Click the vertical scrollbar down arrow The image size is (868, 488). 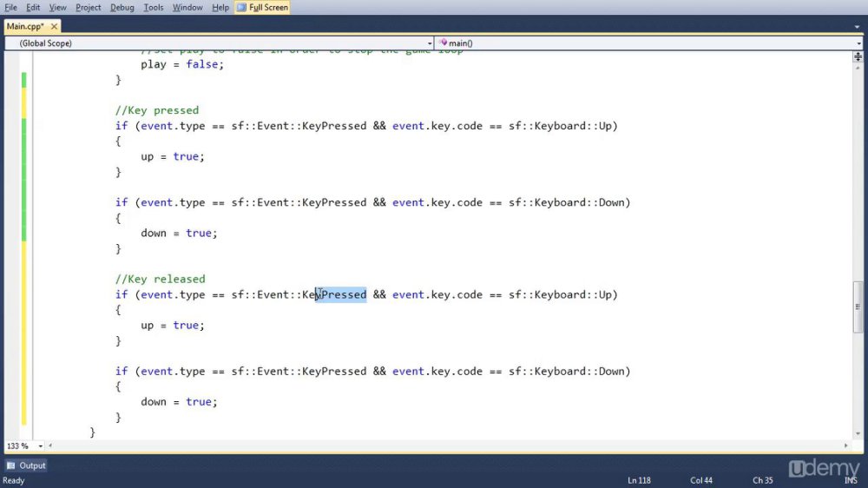[x=858, y=433]
